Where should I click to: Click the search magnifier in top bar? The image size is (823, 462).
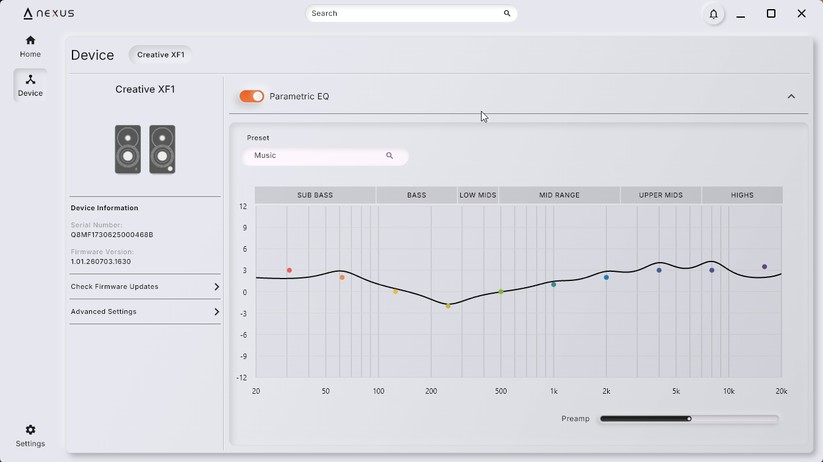[x=507, y=14]
